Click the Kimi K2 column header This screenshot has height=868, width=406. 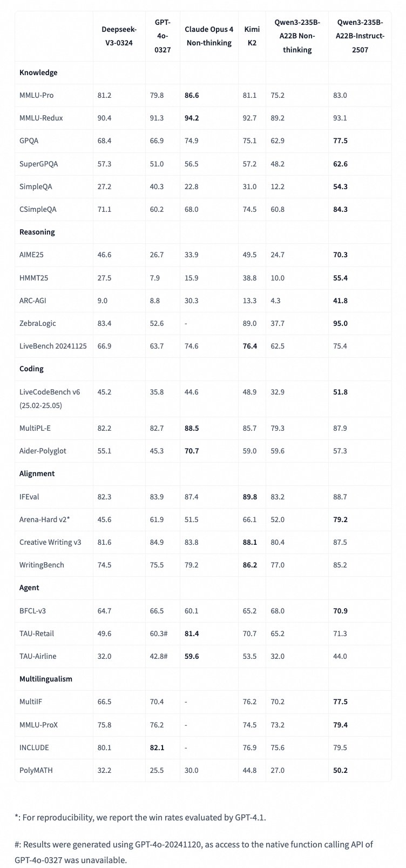click(251, 36)
